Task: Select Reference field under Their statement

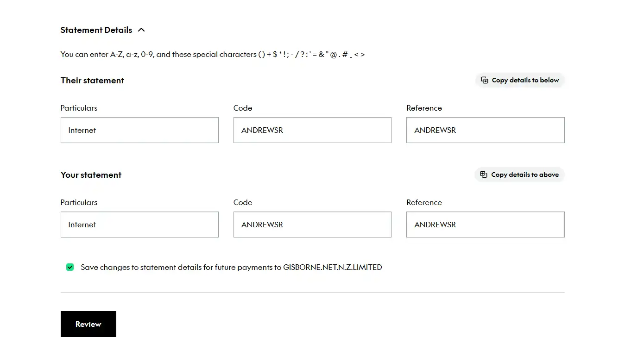Action: point(485,130)
